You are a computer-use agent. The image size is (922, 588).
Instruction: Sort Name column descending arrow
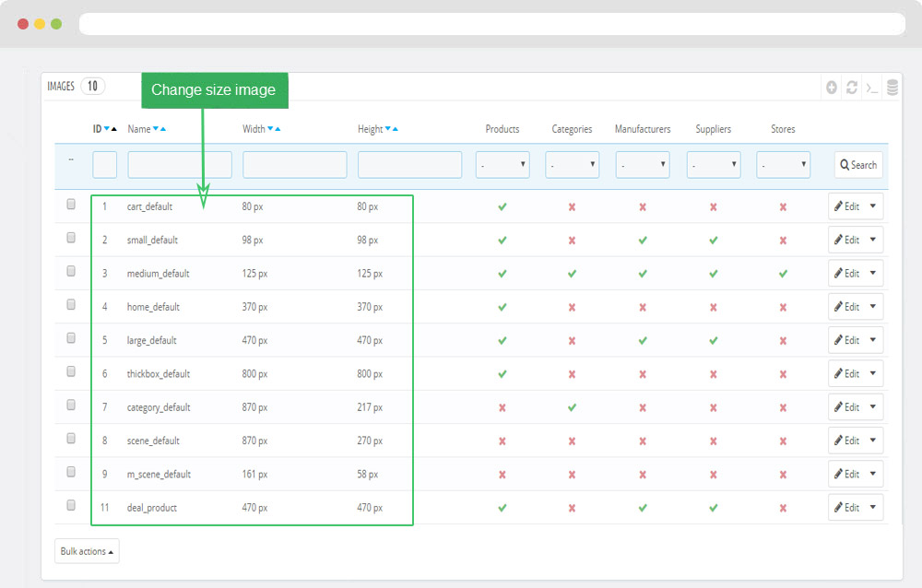[156, 128]
